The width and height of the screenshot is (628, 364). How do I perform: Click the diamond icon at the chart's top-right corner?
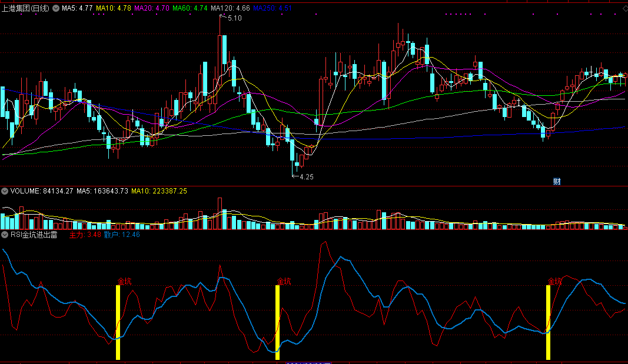click(624, 8)
